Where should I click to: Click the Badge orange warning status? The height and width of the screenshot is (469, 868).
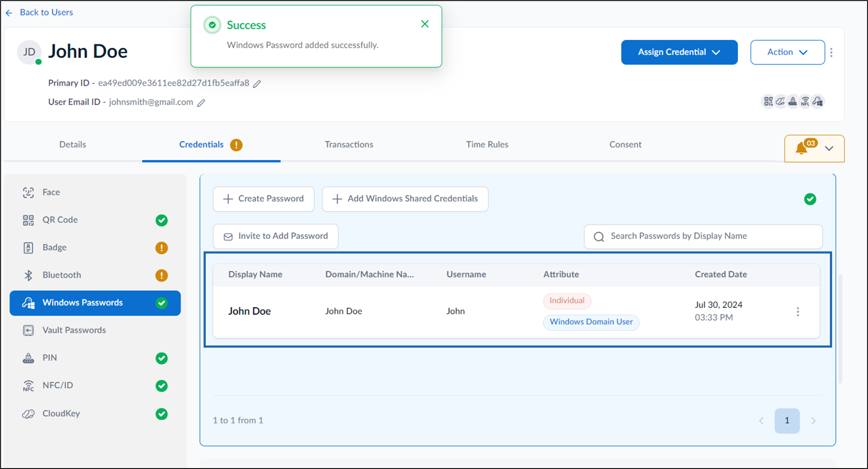(x=162, y=248)
